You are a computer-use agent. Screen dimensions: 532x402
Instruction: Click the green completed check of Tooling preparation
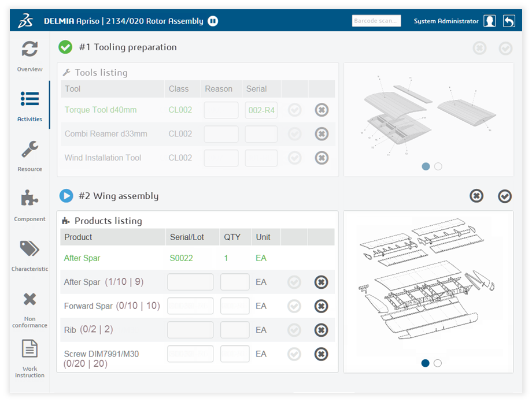(x=65, y=47)
